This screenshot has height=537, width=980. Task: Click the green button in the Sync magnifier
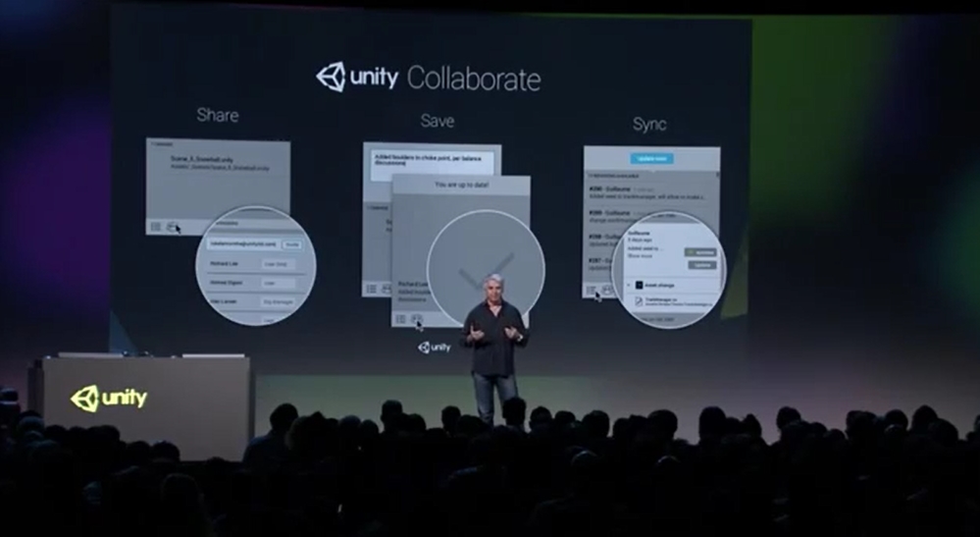[x=700, y=252]
